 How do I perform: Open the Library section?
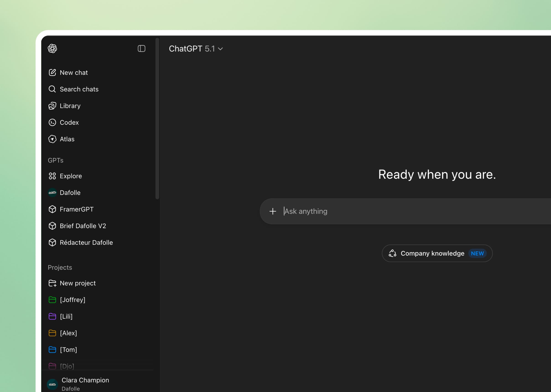pos(70,106)
